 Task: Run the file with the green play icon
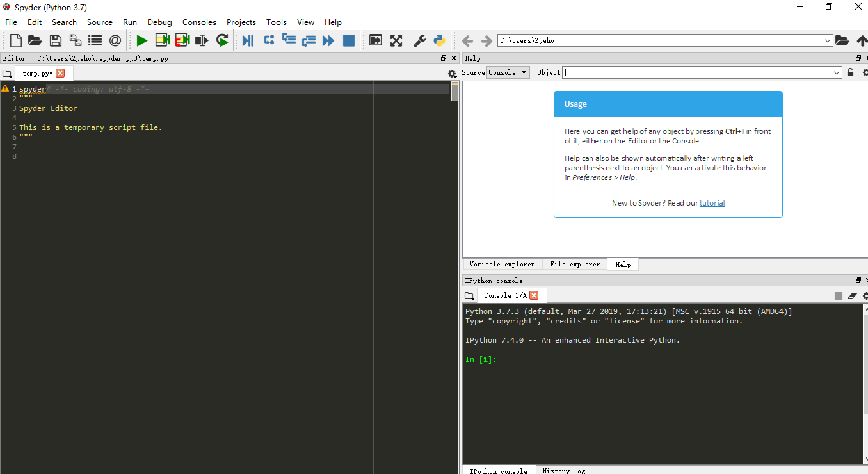pyautogui.click(x=142, y=41)
